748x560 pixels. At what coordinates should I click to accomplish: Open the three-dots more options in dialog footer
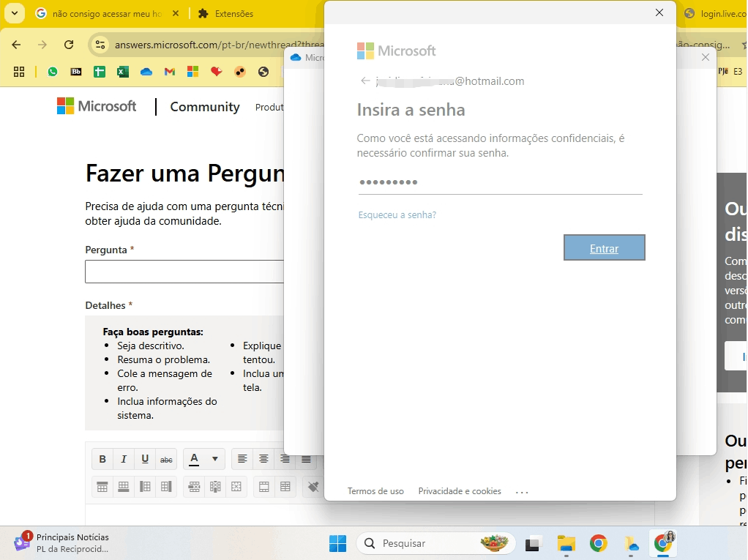tap(522, 492)
